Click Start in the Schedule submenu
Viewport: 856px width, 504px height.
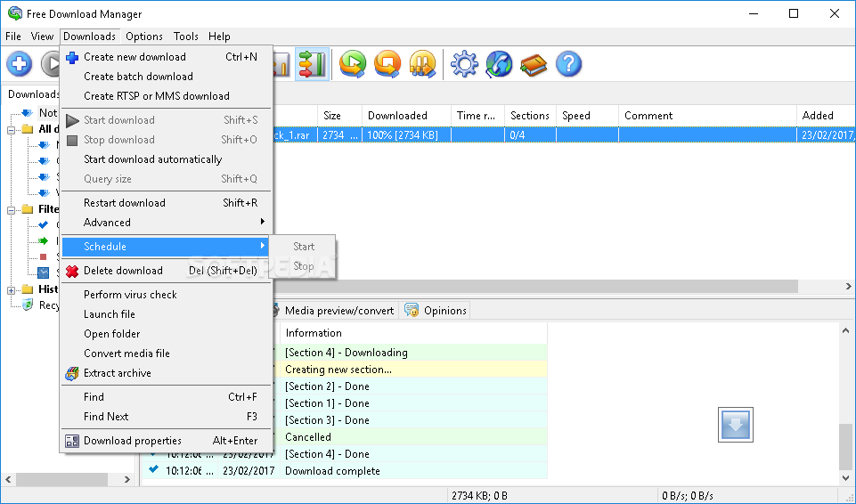click(303, 247)
